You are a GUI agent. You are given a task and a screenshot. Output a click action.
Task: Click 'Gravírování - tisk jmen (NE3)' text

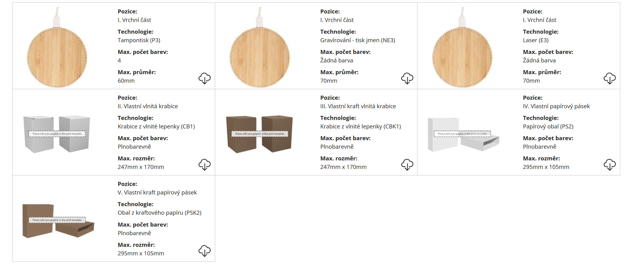pos(357,40)
